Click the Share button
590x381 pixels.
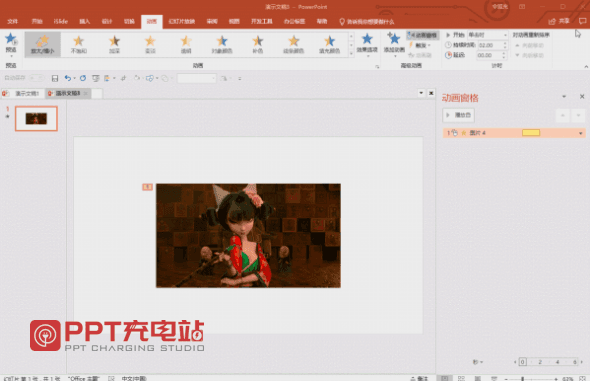point(559,21)
